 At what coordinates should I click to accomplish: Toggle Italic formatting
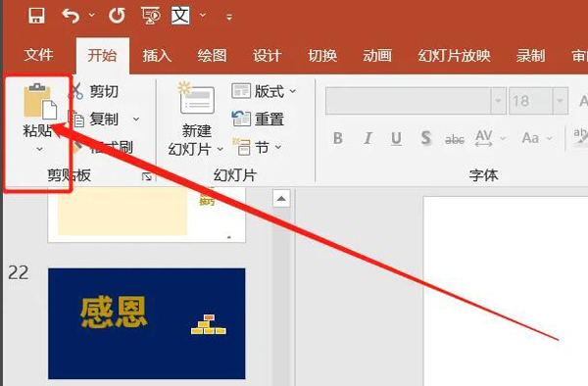click(x=367, y=138)
